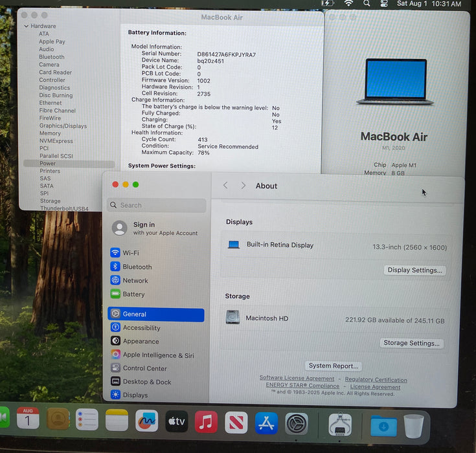
Task: Open App Store from the Dock
Action: click(266, 423)
